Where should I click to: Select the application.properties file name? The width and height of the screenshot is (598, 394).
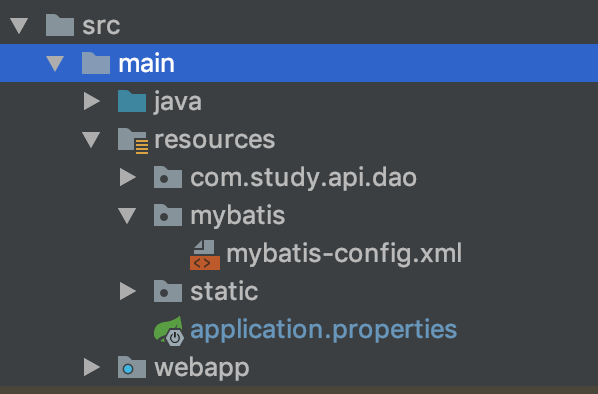click(323, 330)
